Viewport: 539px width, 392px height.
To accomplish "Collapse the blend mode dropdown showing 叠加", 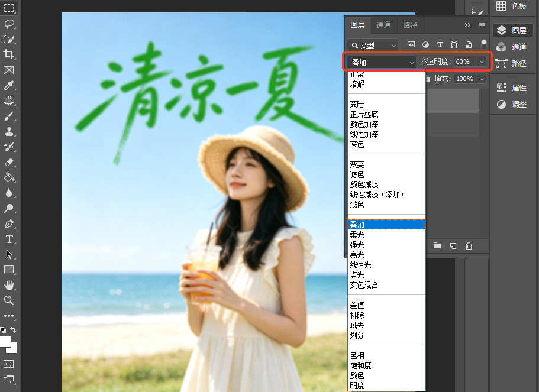I will (x=382, y=63).
